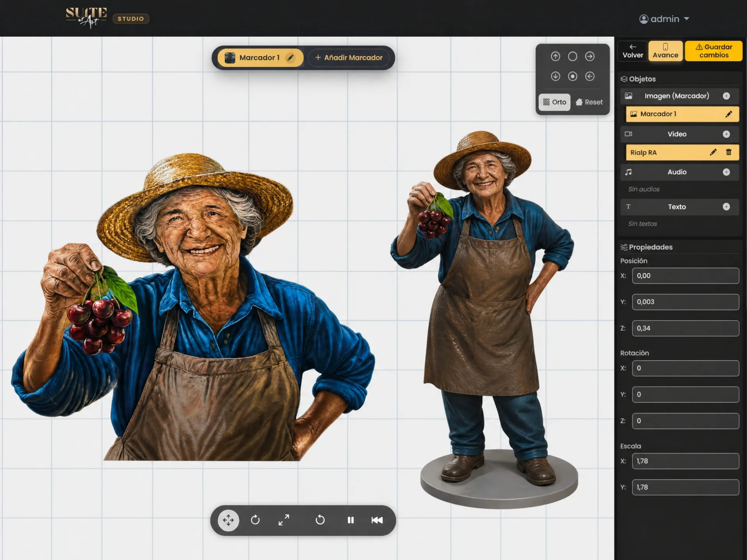Open the admin user dropdown
Image resolution: width=747 pixels, height=560 pixels.
coord(664,19)
